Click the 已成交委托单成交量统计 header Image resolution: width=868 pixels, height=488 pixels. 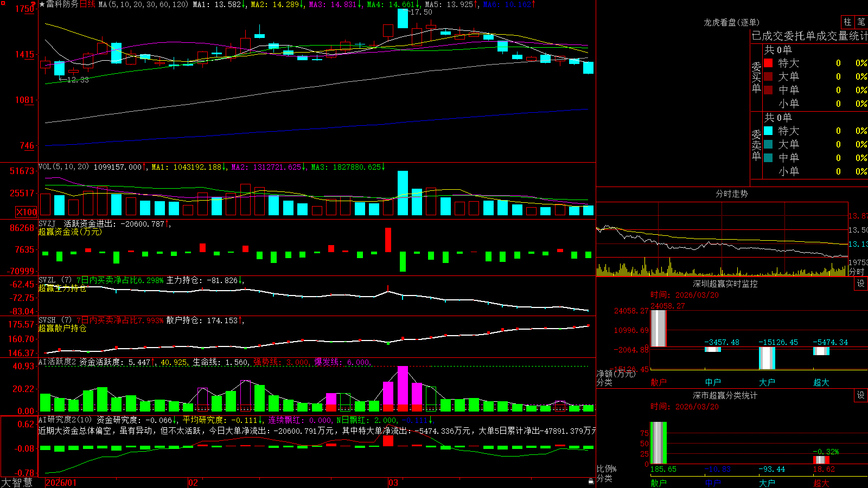[x=809, y=36]
